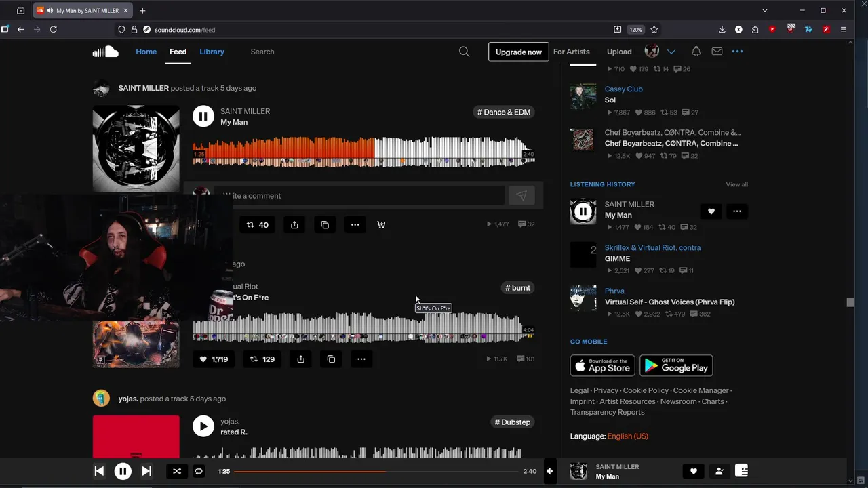The height and width of the screenshot is (488, 868).
Task: Open messages envelope icon
Action: 717,52
